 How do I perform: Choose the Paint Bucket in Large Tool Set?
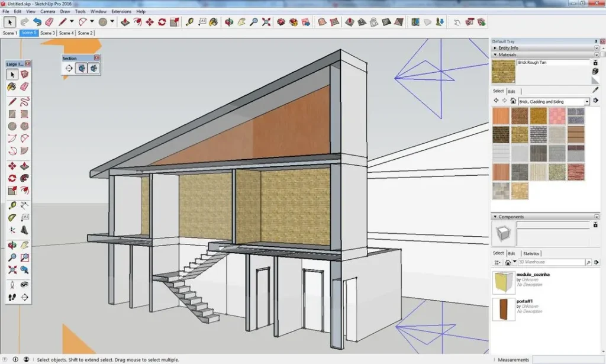point(12,86)
